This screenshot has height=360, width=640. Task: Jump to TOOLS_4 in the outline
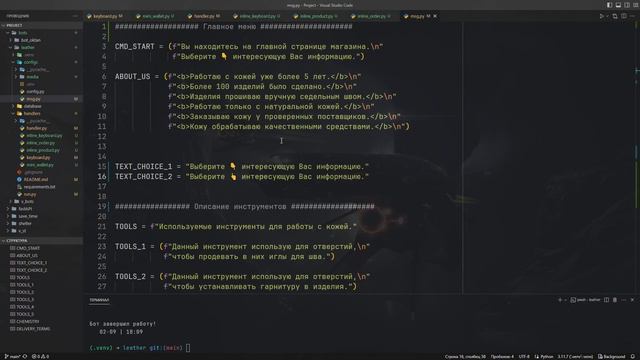click(41, 307)
